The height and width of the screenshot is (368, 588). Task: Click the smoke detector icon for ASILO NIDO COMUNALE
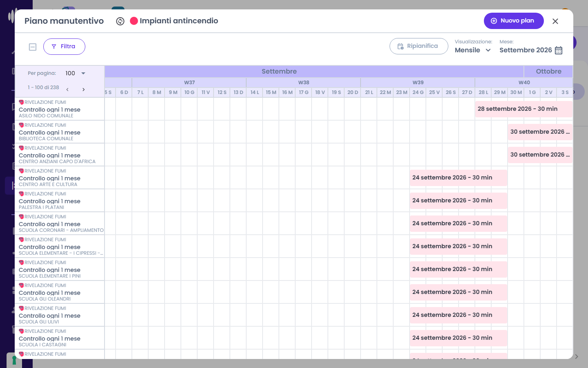click(x=21, y=102)
